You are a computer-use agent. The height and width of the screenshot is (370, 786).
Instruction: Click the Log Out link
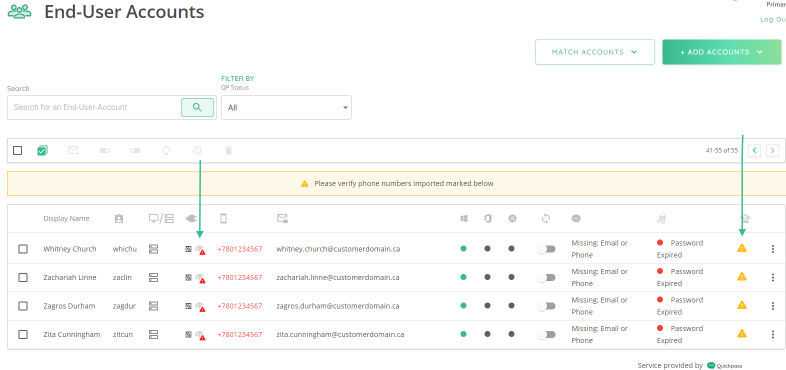773,20
